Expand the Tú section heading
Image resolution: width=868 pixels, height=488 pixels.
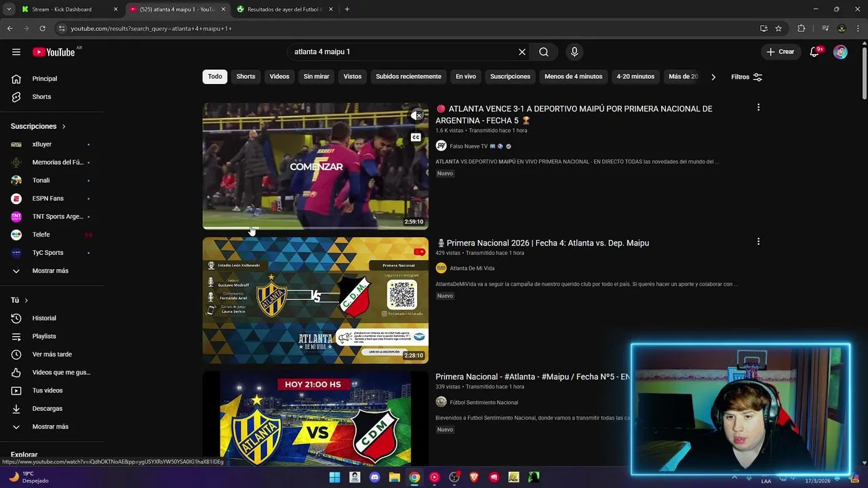click(19, 300)
